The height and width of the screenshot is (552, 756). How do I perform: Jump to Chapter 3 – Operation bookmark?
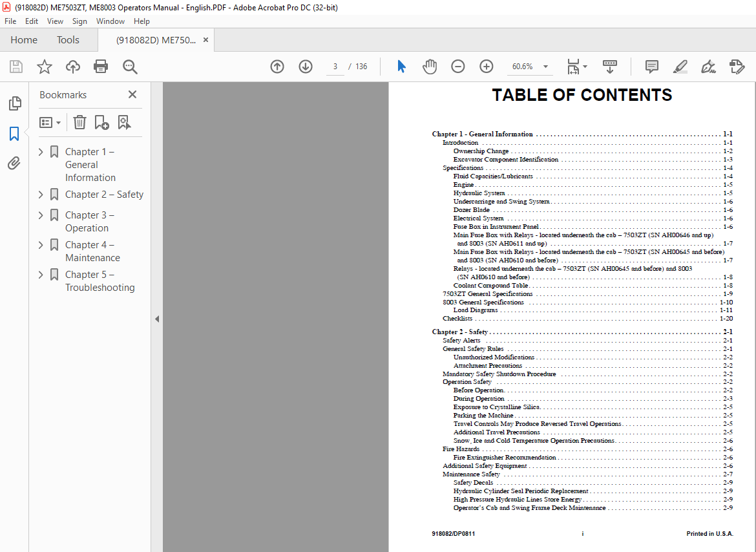pos(90,222)
